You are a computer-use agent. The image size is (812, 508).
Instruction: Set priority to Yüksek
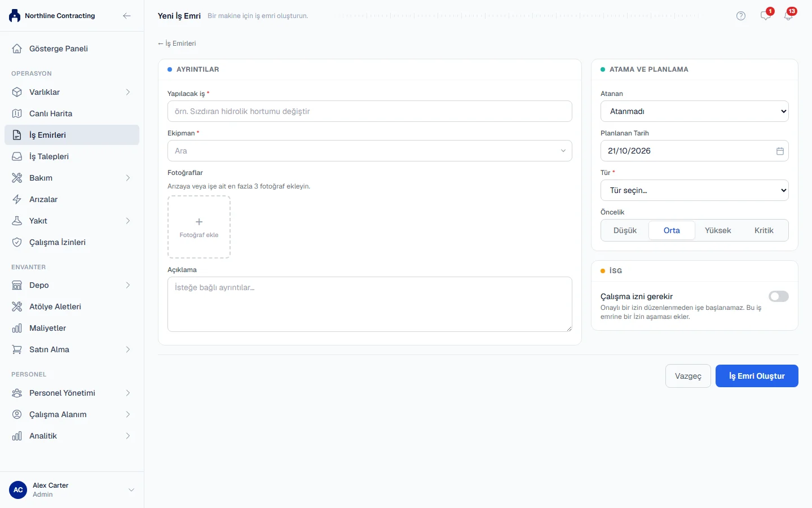click(718, 230)
